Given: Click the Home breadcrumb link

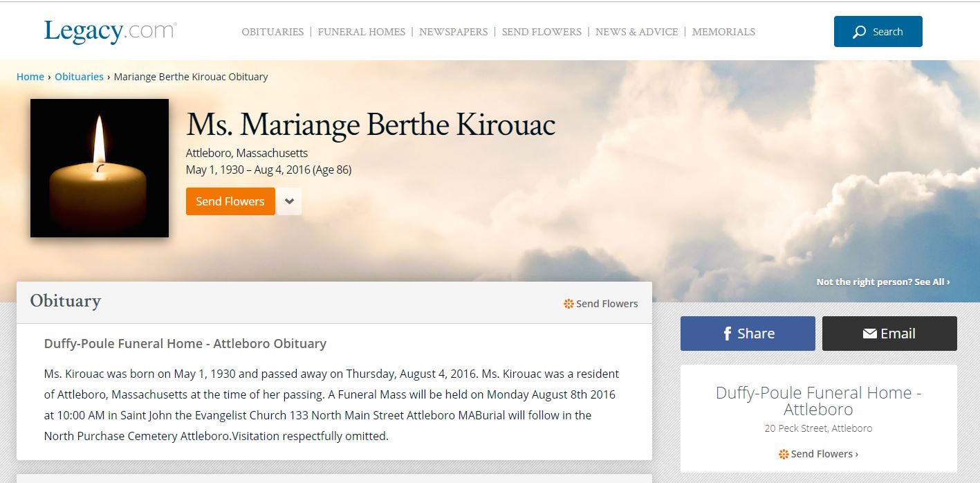Looking at the screenshot, I should (30, 77).
